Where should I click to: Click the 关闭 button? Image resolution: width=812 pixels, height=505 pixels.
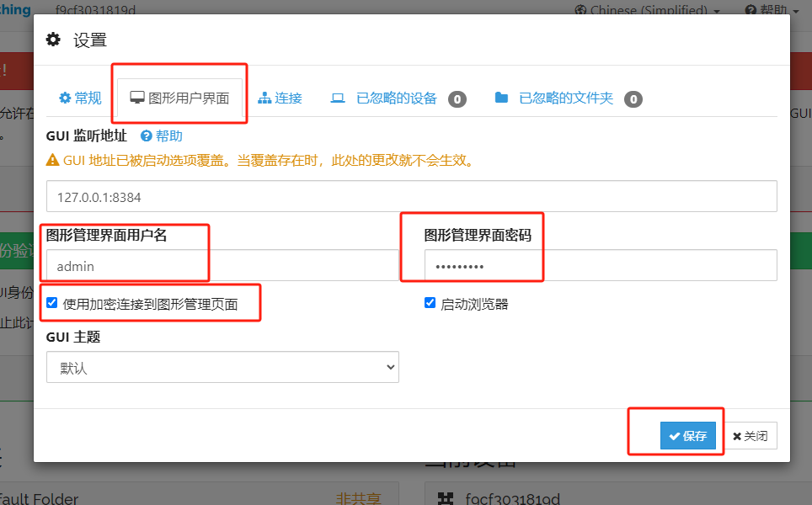pyautogui.click(x=750, y=436)
